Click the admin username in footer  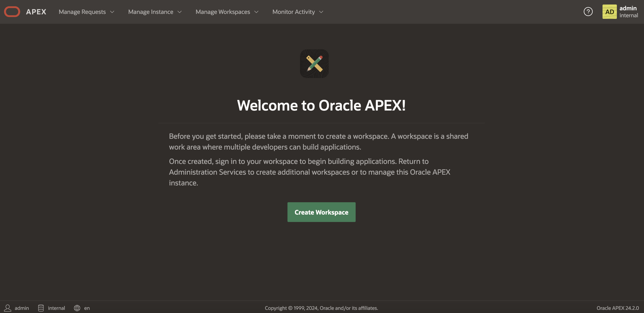(22, 308)
